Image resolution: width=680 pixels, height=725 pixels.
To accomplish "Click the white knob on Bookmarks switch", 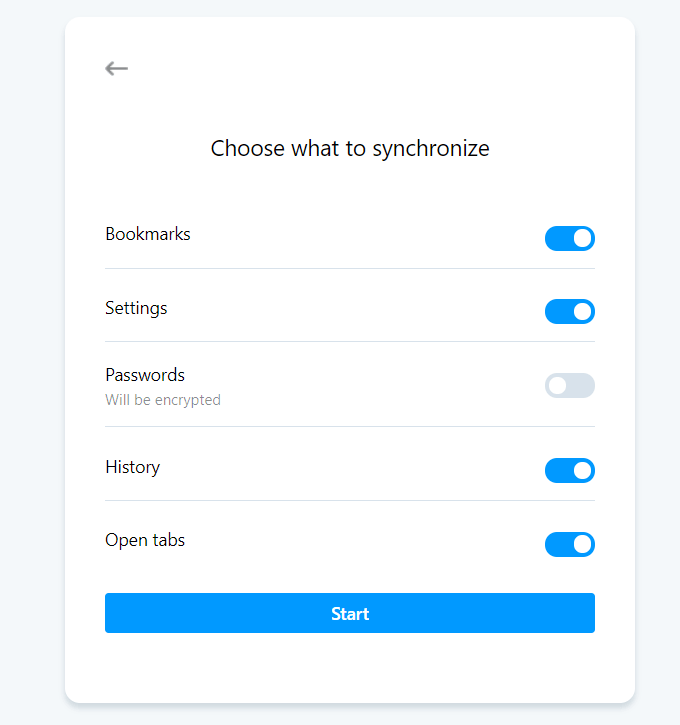I will tap(583, 238).
